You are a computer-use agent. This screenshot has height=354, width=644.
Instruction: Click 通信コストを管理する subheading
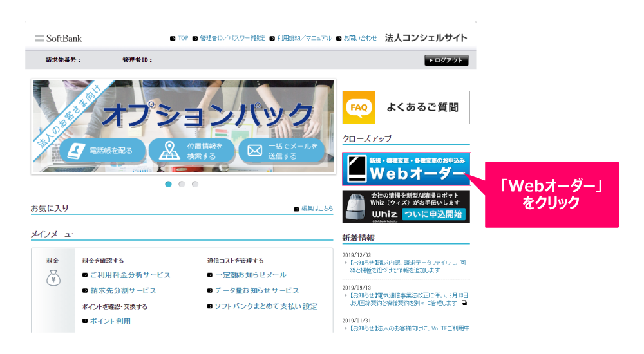[x=235, y=261]
